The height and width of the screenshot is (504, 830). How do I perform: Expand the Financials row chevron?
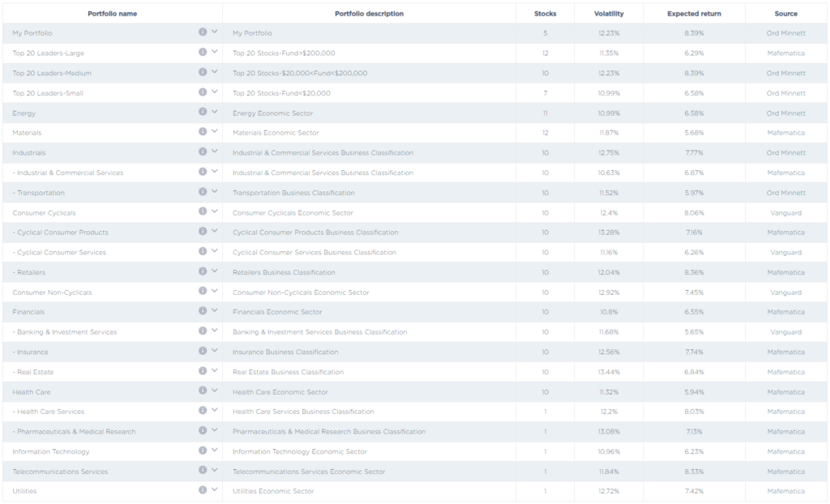point(214,311)
